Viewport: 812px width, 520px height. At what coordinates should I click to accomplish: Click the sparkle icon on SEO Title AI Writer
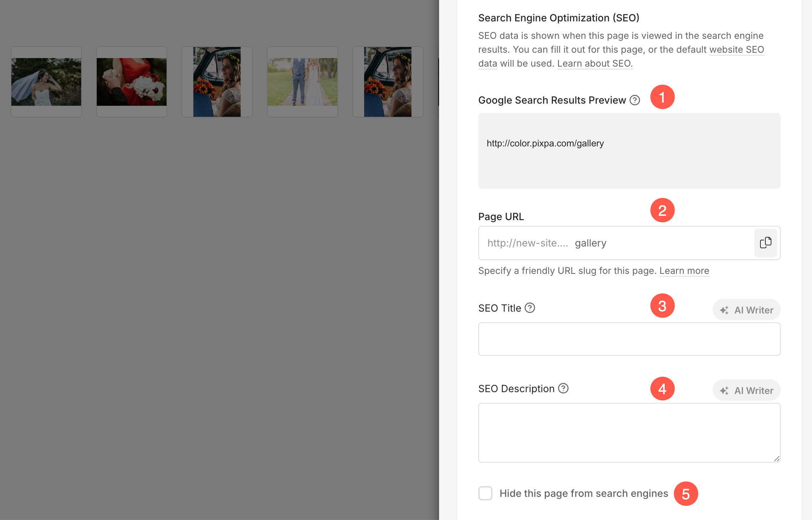pyautogui.click(x=724, y=310)
